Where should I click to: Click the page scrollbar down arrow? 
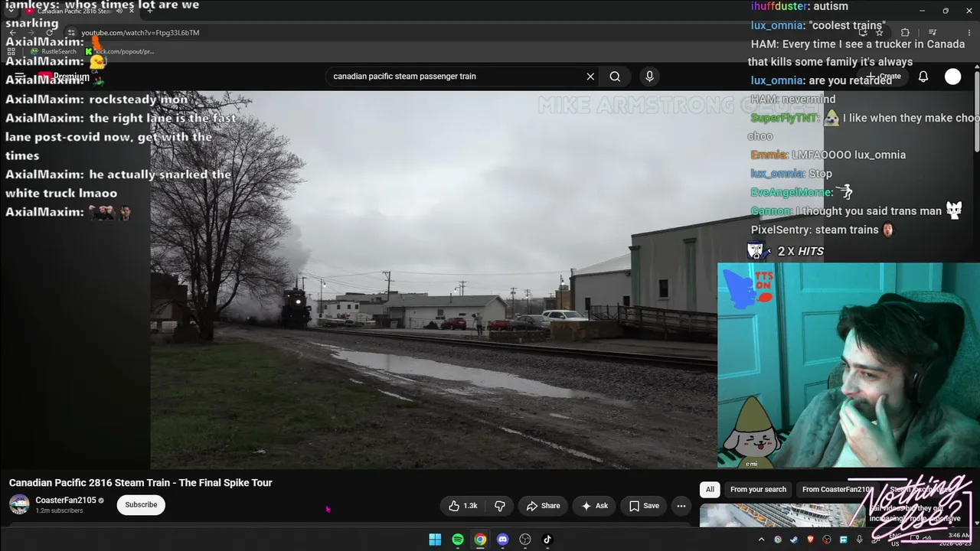pos(976,525)
